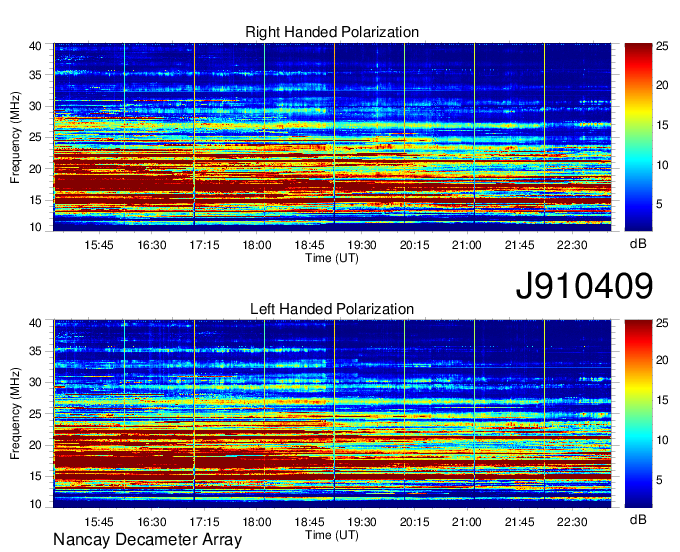Click the 40 MHz tick on the left-handed plot
680x552 pixels.
[x=35, y=323]
